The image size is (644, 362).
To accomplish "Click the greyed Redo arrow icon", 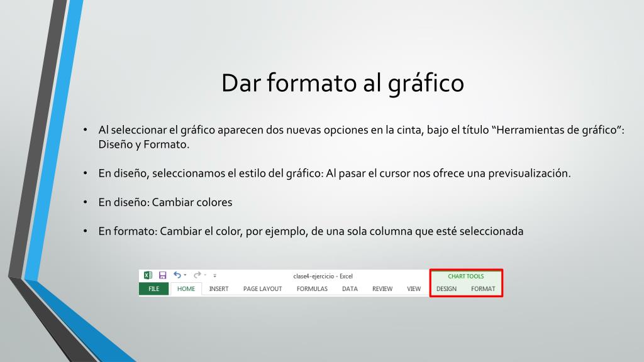I will point(197,275).
